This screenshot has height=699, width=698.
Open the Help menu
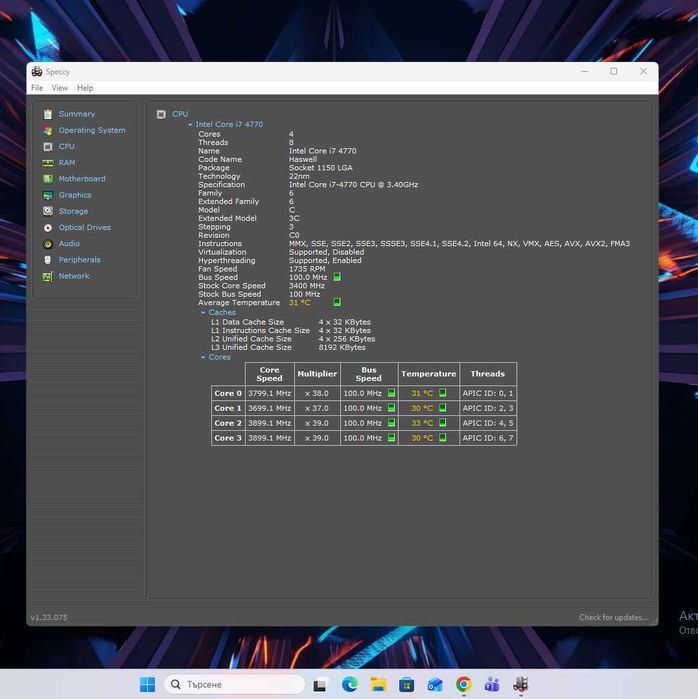point(85,88)
